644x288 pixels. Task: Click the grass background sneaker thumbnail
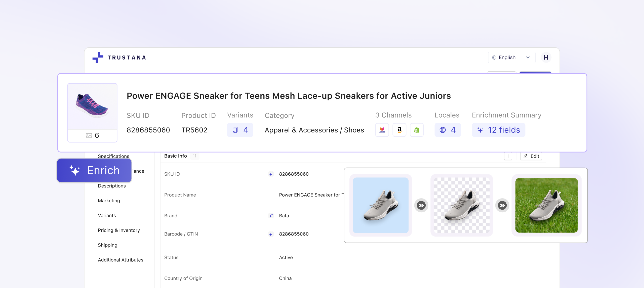[547, 205]
